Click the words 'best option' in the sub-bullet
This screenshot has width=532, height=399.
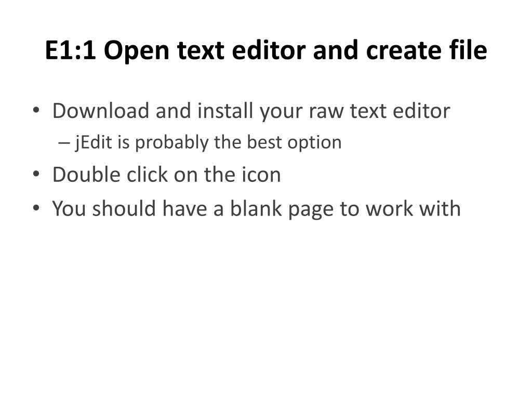(x=294, y=142)
